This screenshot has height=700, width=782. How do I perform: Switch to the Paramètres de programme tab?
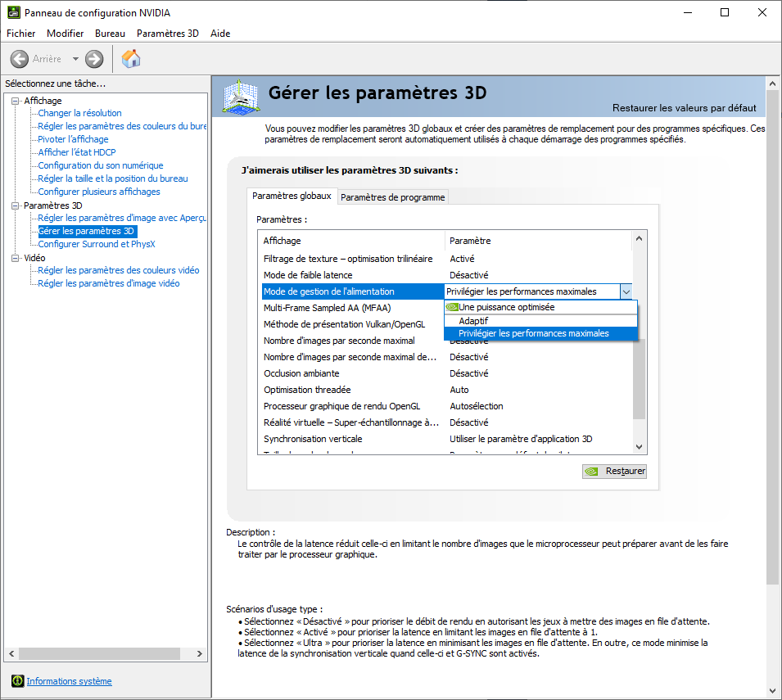[392, 197]
